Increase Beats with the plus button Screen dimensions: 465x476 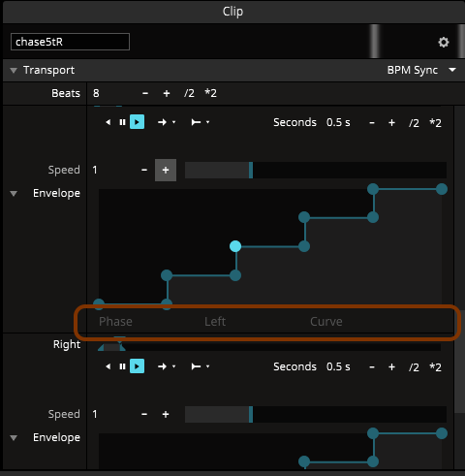[167, 93]
